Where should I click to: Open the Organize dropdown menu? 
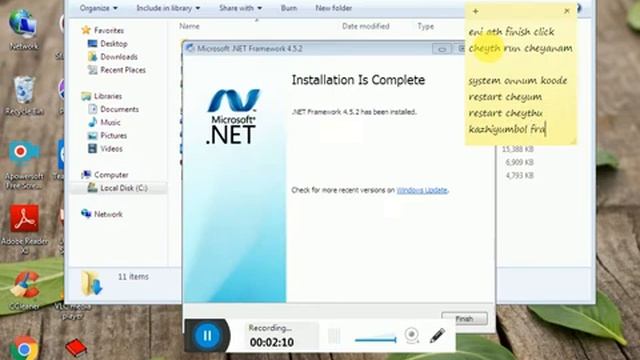coord(98,8)
